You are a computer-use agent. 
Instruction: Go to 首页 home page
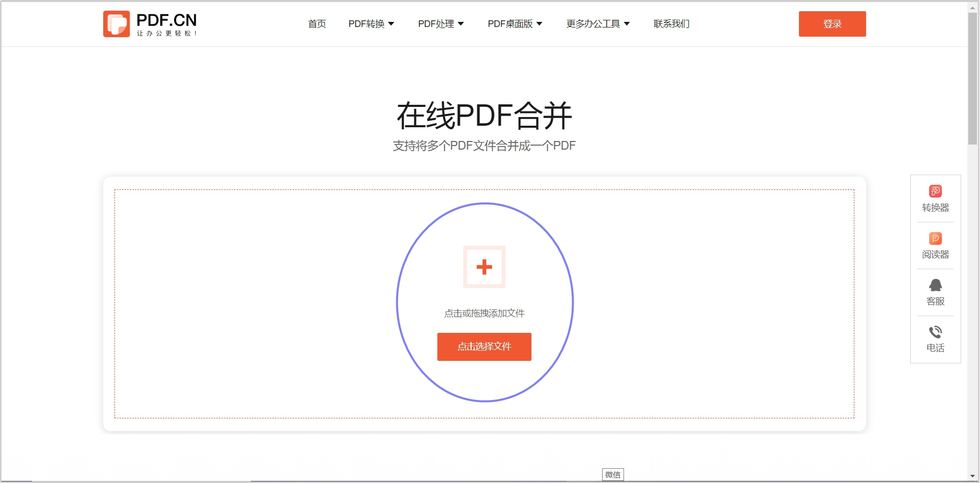317,24
